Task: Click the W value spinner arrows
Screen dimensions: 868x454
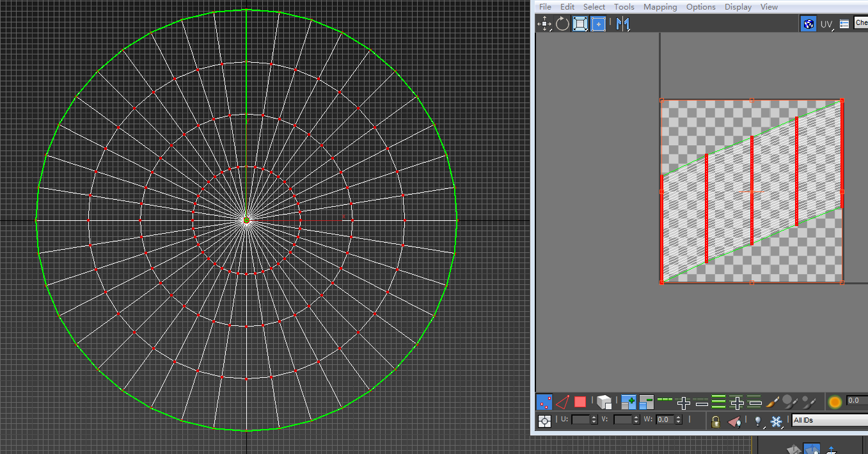Action: pyautogui.click(x=679, y=419)
